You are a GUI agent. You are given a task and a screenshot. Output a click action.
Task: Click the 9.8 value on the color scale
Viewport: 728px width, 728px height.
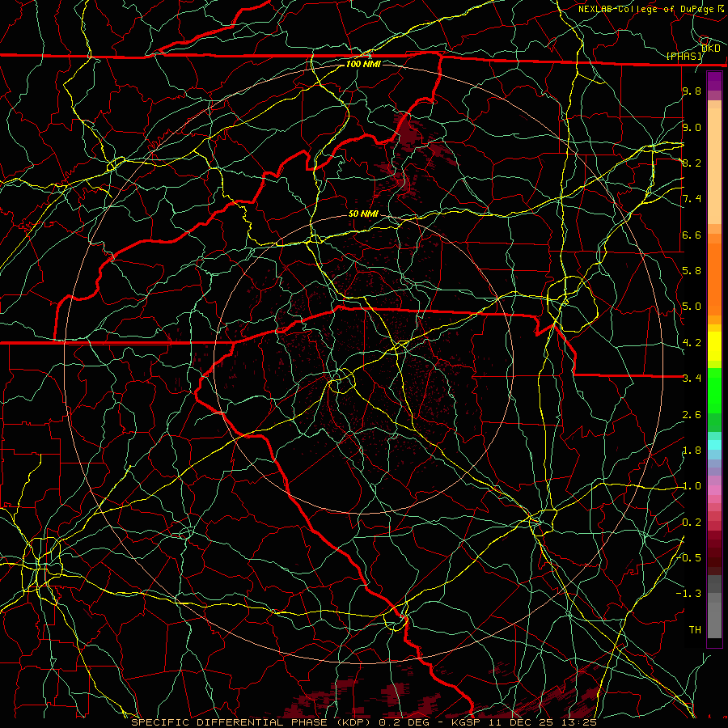pos(692,91)
